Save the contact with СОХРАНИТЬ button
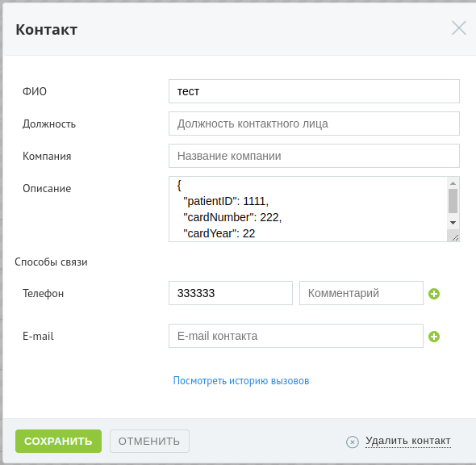The height and width of the screenshot is (465, 476). 59,442
